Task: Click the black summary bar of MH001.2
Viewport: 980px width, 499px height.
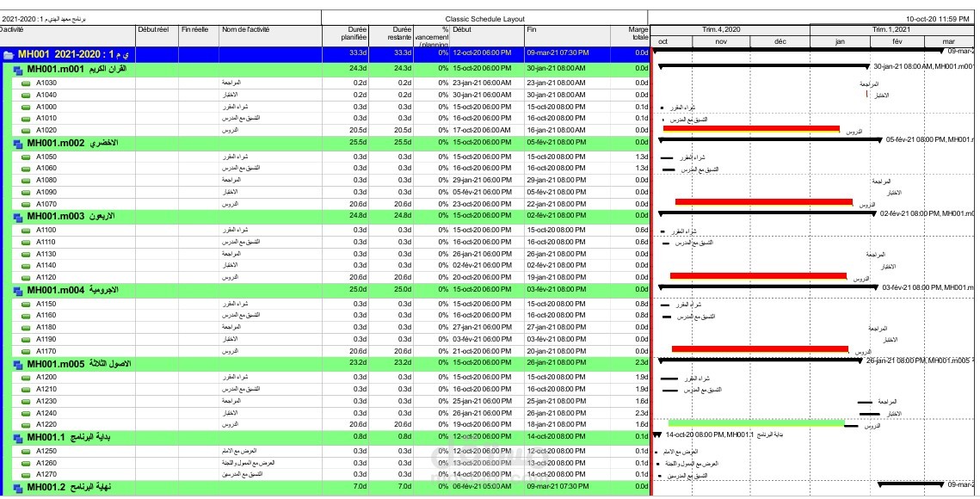Action: 910,484
